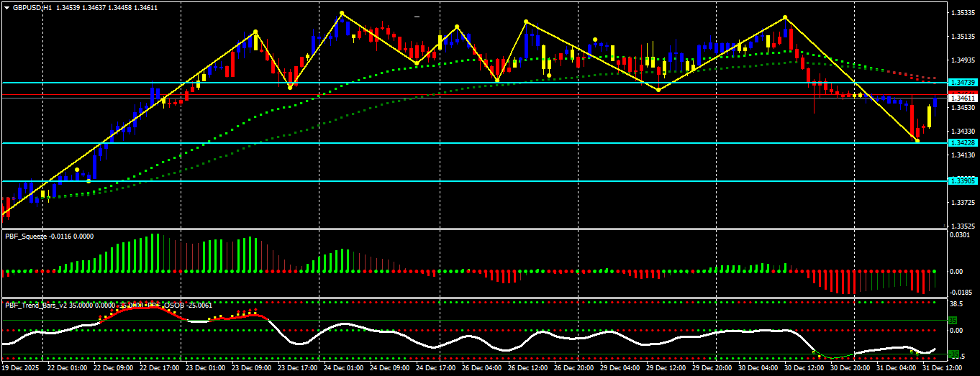Click the 23 Dec 09:00 time label
This screenshot has width=980, height=376.
click(x=252, y=367)
